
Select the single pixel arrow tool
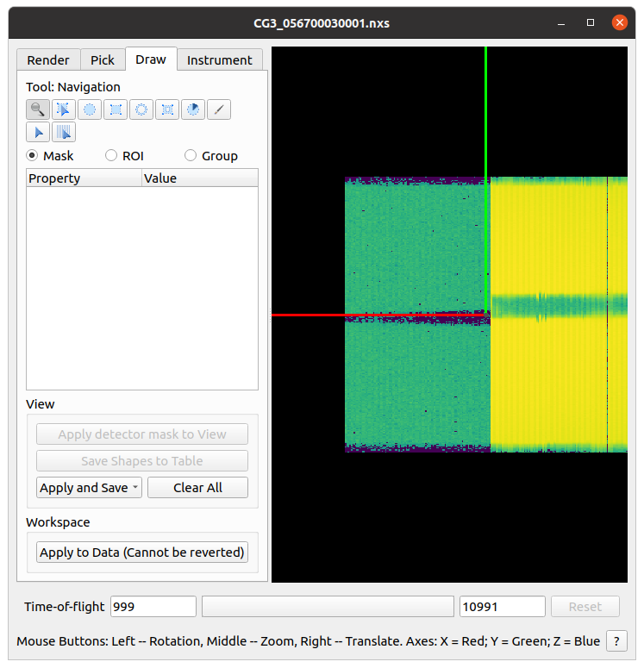point(38,132)
